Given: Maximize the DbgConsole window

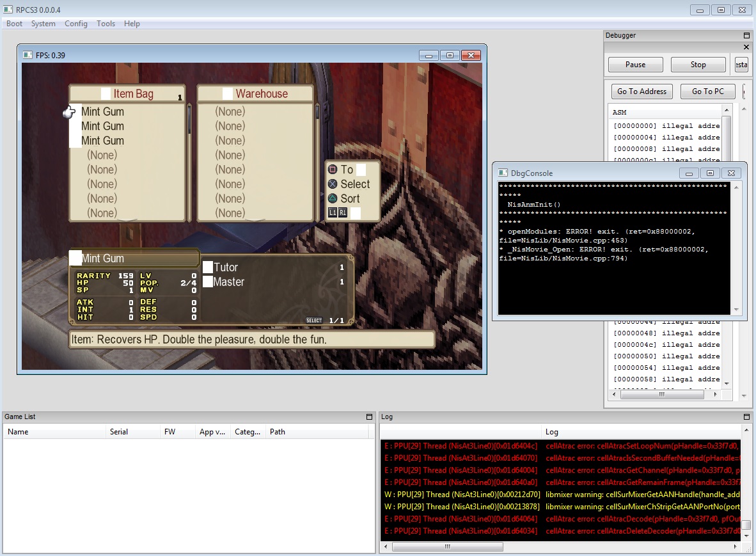Looking at the screenshot, I should tap(709, 173).
